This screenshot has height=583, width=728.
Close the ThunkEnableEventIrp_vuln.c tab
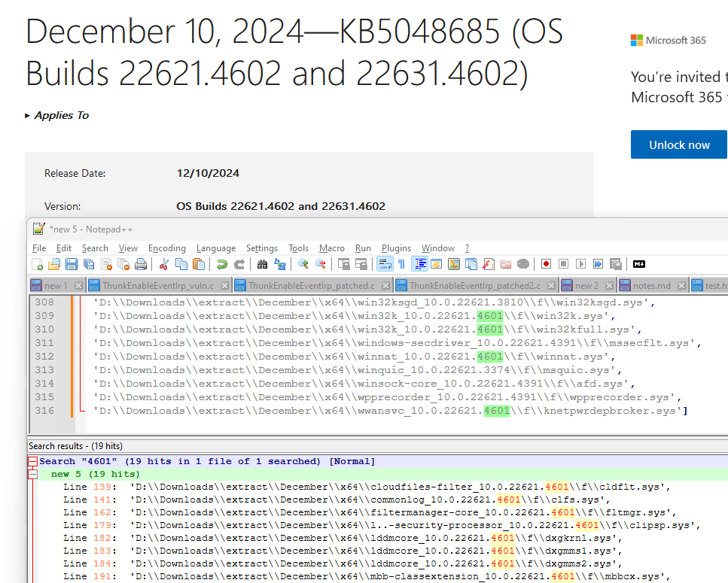pyautogui.click(x=224, y=286)
